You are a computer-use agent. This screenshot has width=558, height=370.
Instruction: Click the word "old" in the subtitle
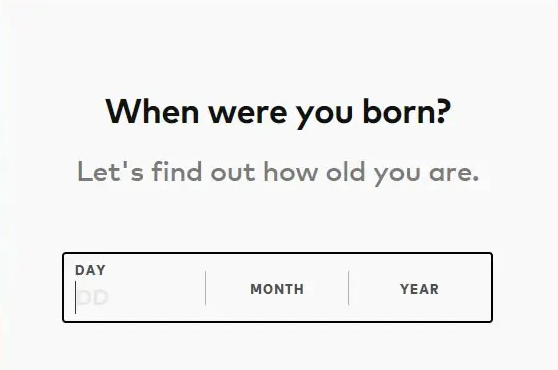tap(346, 171)
